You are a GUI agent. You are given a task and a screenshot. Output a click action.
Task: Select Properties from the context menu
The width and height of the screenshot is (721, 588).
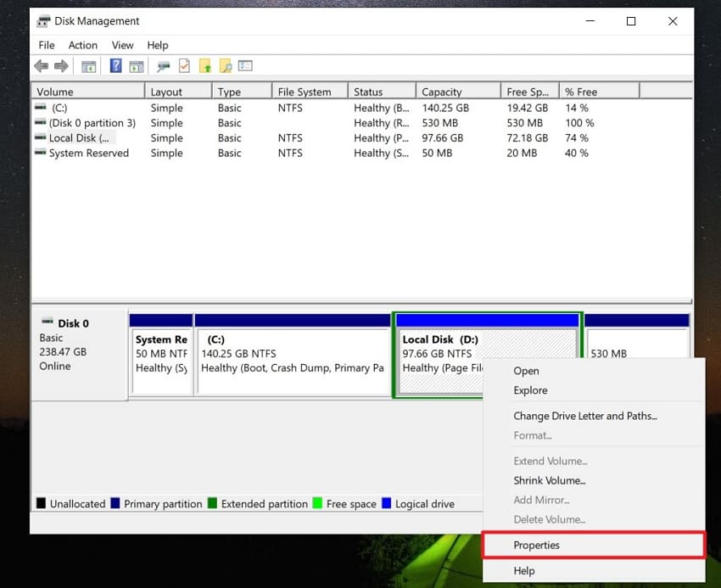[537, 545]
